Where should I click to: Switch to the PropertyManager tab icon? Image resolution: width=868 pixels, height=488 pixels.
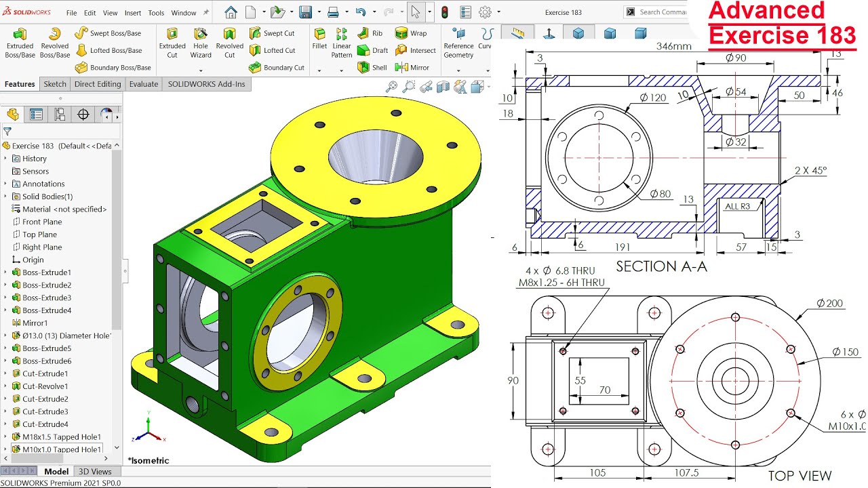point(36,115)
